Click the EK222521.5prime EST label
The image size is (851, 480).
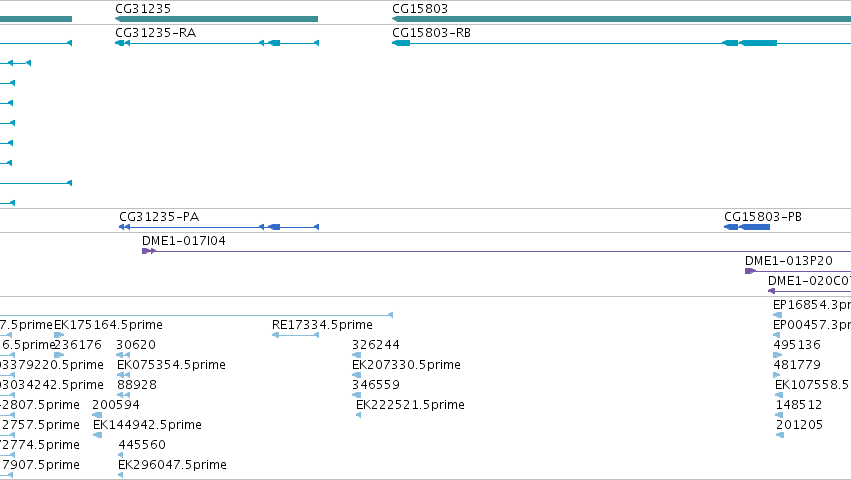(410, 405)
